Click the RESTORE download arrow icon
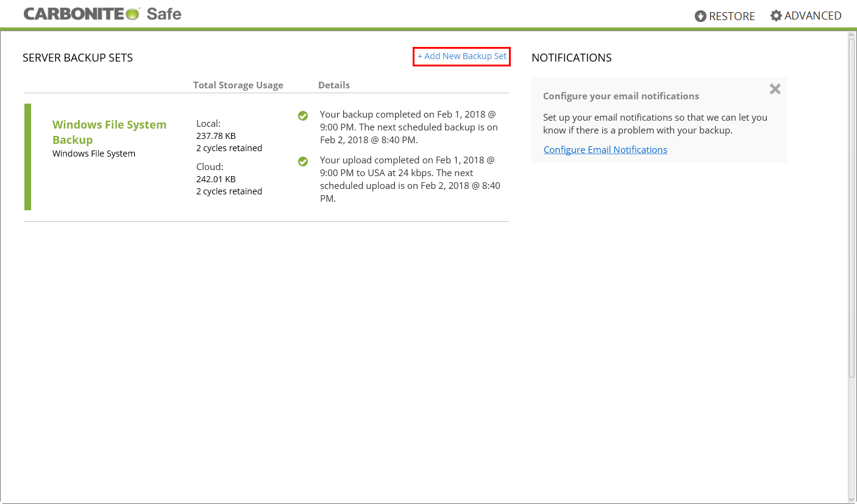857x504 pixels. (700, 16)
